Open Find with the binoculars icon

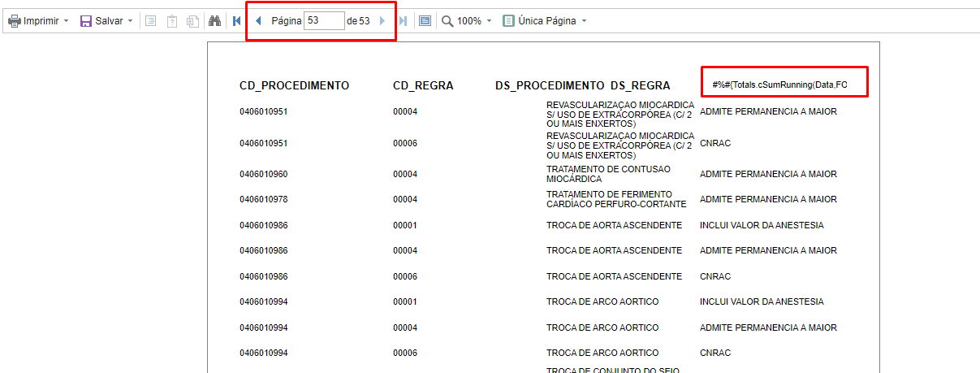pyautogui.click(x=215, y=21)
